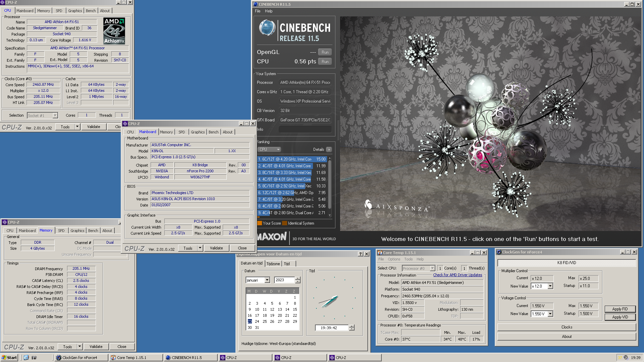Open the Graphics tab in CPU-Z Memory window

77,231
